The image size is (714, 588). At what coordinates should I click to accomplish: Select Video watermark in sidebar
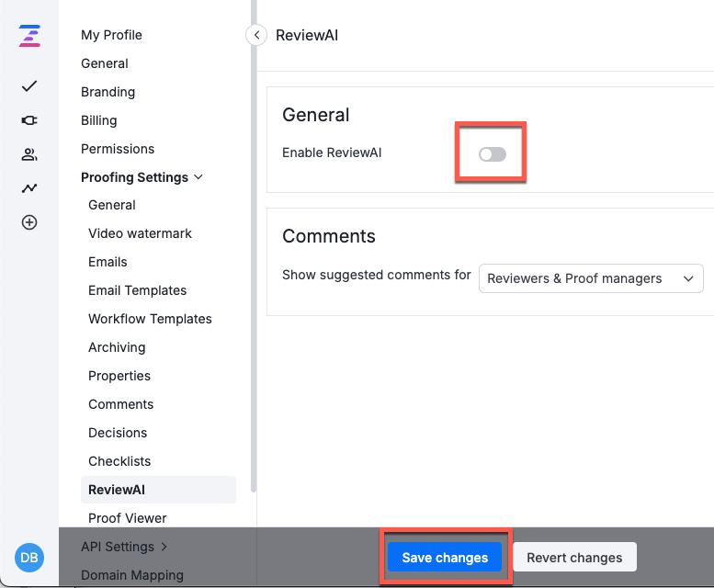tap(140, 233)
